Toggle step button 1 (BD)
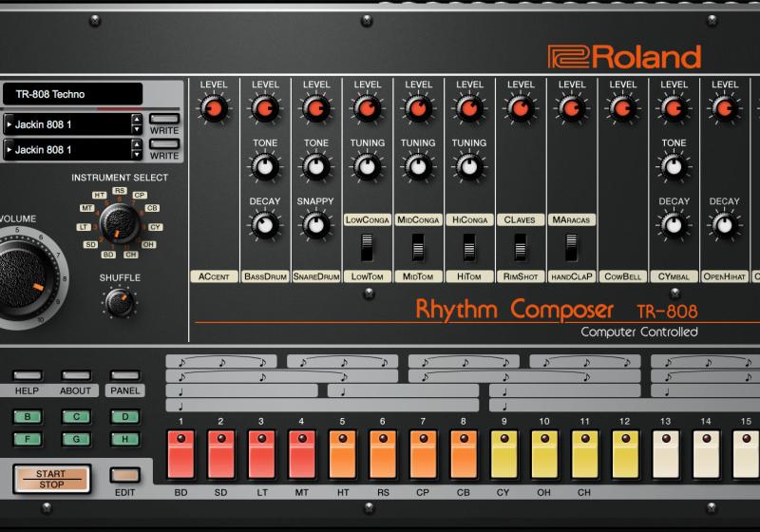The image size is (760, 532). (181, 454)
